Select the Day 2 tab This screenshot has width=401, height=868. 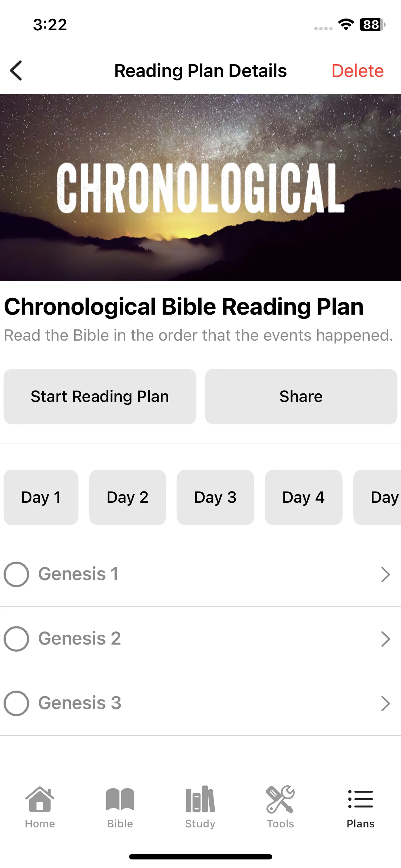pyautogui.click(x=128, y=497)
